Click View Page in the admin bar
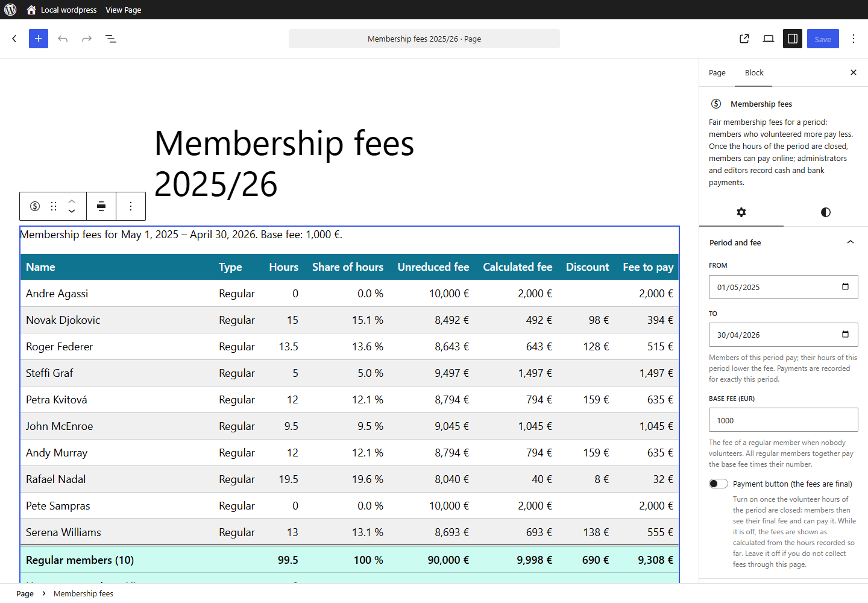Screen dimensions: 868x603 point(124,10)
